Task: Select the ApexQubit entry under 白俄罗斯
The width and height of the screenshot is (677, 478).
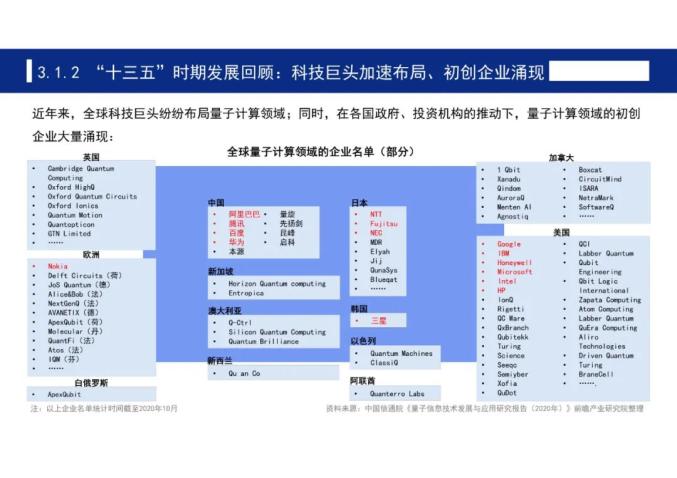Action: [x=64, y=394]
